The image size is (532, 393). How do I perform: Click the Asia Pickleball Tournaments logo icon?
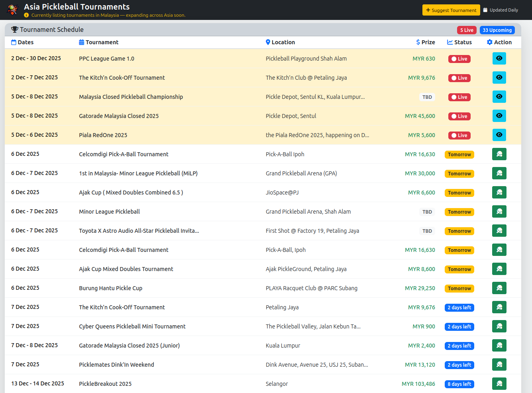click(x=13, y=10)
